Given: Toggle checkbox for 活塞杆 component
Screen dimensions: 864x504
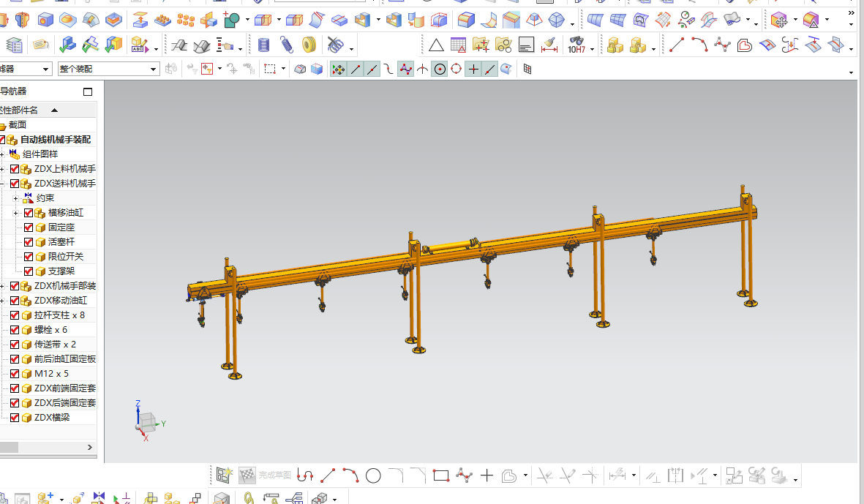Looking at the screenshot, I should (x=29, y=242).
